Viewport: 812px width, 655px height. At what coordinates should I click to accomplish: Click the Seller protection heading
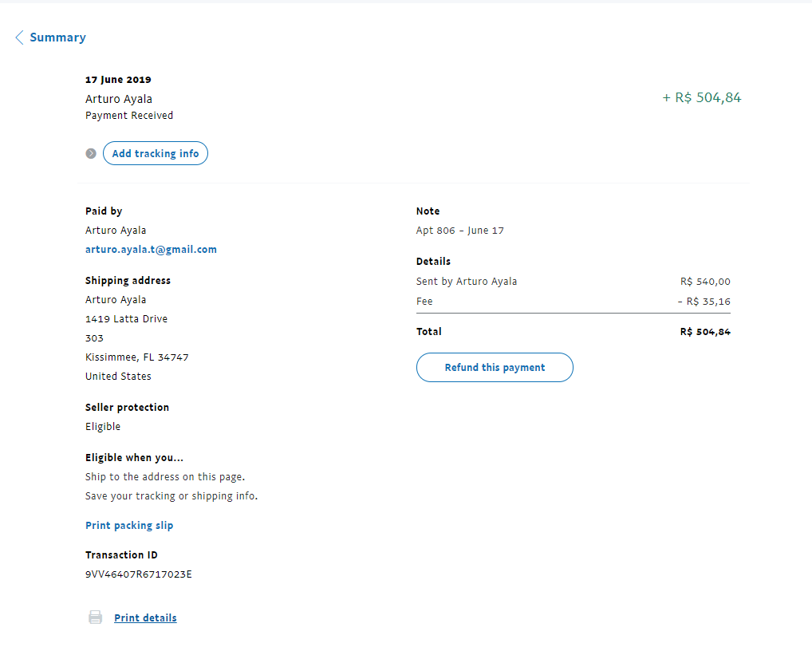coord(127,408)
